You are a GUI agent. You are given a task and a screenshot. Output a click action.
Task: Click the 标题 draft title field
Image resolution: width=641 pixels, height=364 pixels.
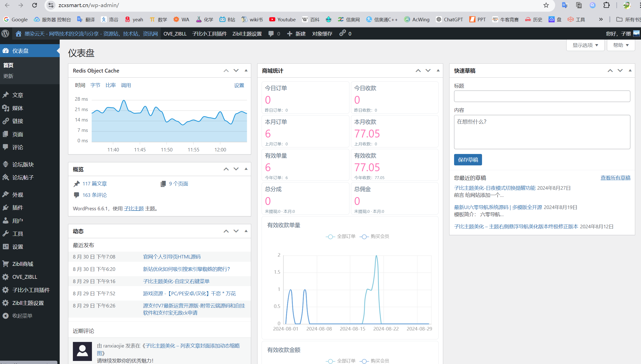coord(542,96)
